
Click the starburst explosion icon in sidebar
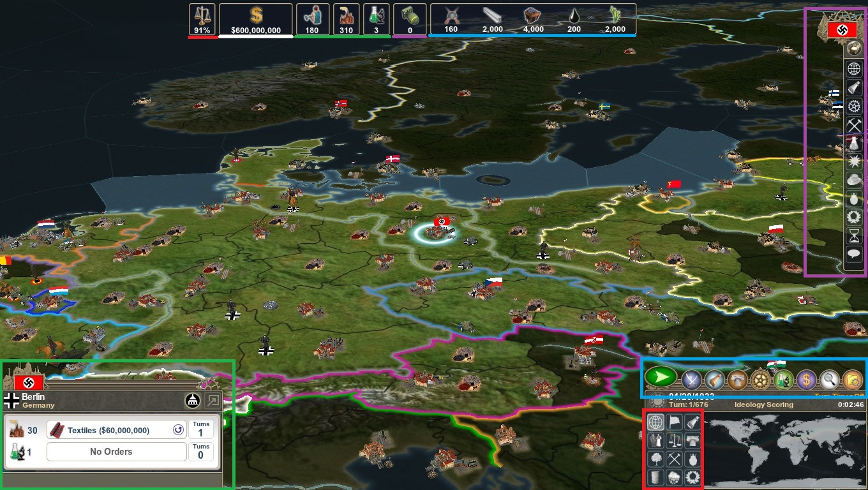coord(854,161)
